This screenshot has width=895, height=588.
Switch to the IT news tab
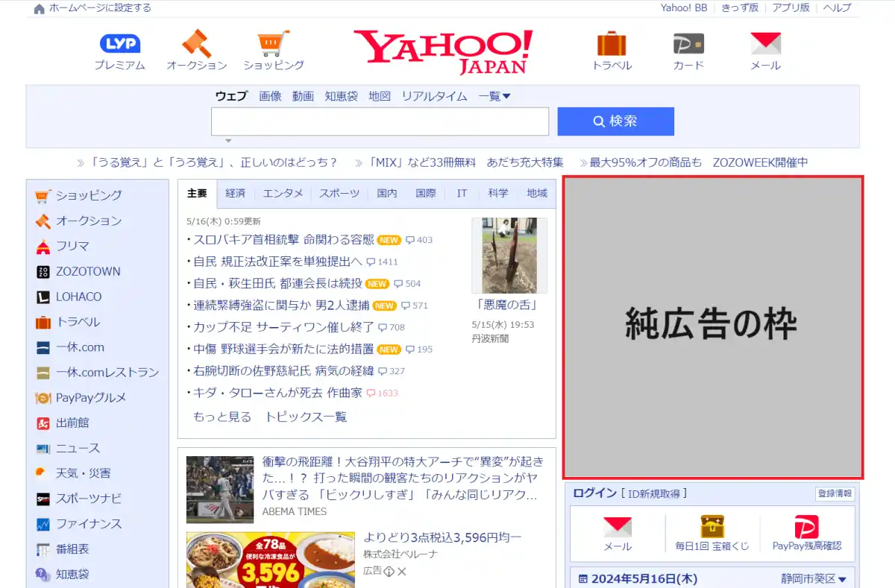pyautogui.click(x=462, y=193)
